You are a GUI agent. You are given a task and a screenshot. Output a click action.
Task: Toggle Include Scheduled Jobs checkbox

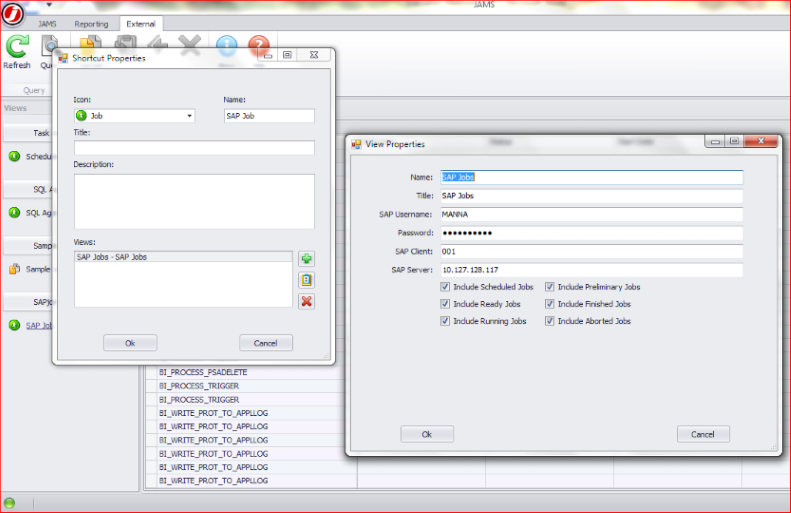[445, 287]
